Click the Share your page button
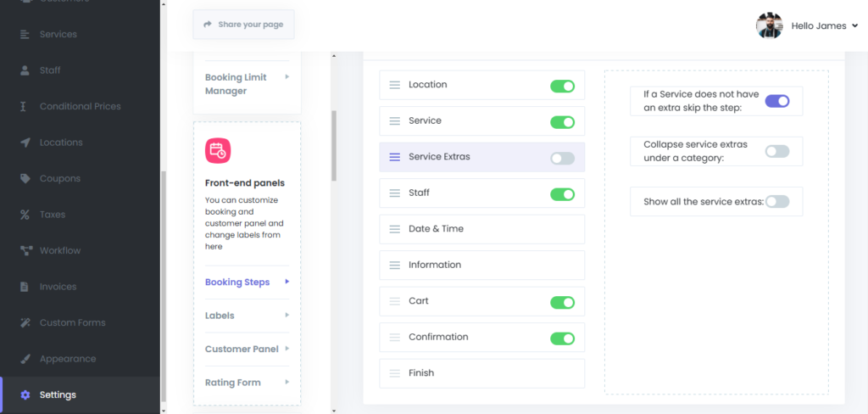 (243, 25)
